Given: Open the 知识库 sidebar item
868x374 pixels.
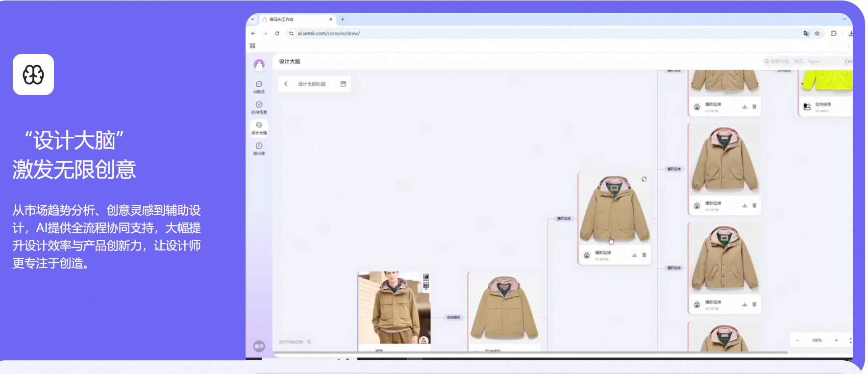Looking at the screenshot, I should point(259,149).
